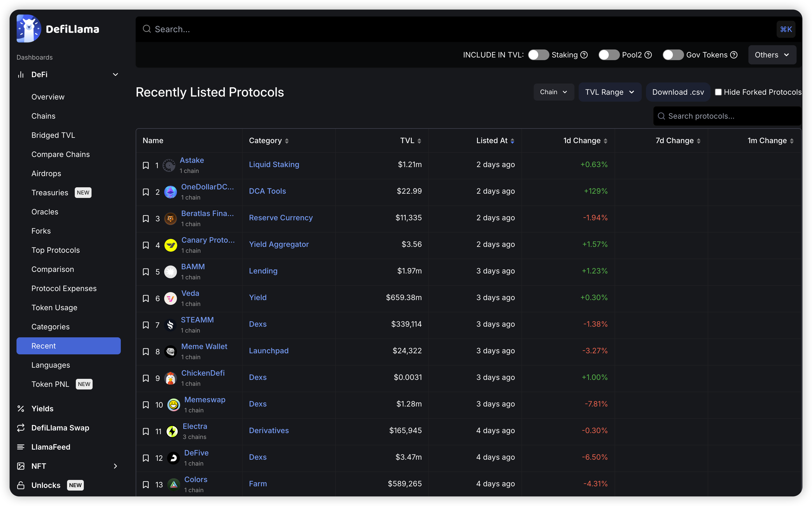Click the DefiLlama logo icon
Viewport: 812px width, 506px height.
29,29
